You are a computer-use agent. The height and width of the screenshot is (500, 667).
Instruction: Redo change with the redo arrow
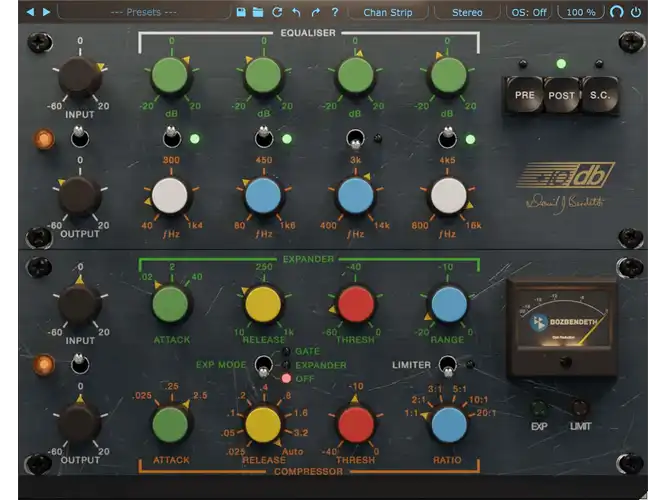315,12
